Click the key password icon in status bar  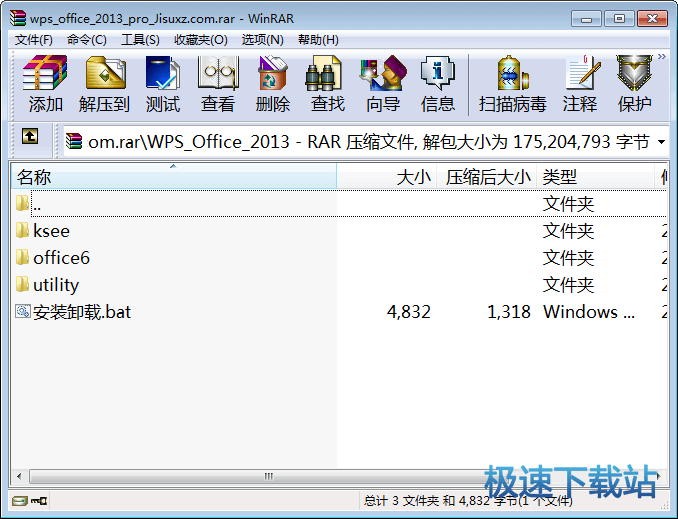coord(39,501)
